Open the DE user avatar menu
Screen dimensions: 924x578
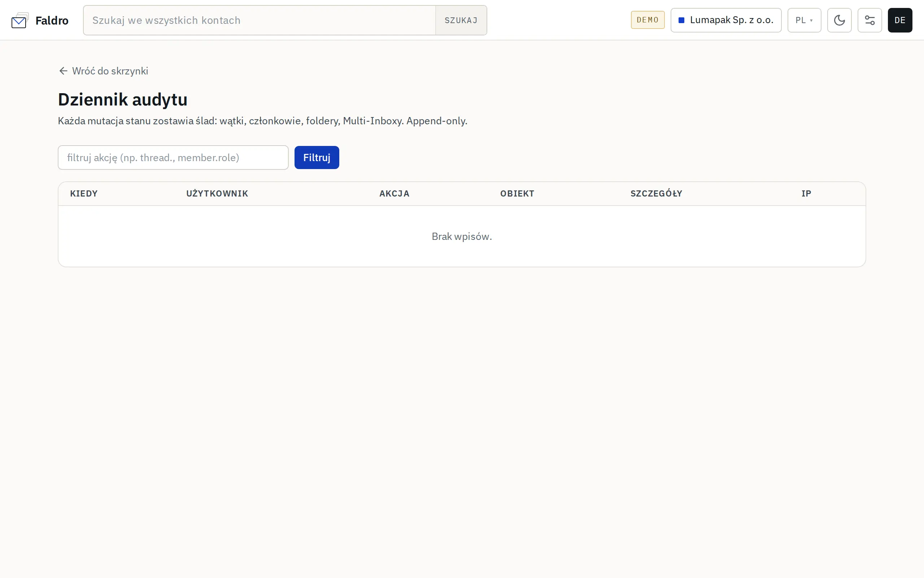pyautogui.click(x=900, y=20)
